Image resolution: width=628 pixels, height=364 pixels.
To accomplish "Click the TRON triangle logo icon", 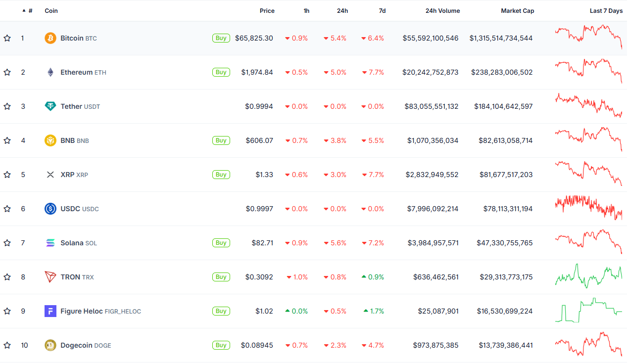I will point(50,277).
